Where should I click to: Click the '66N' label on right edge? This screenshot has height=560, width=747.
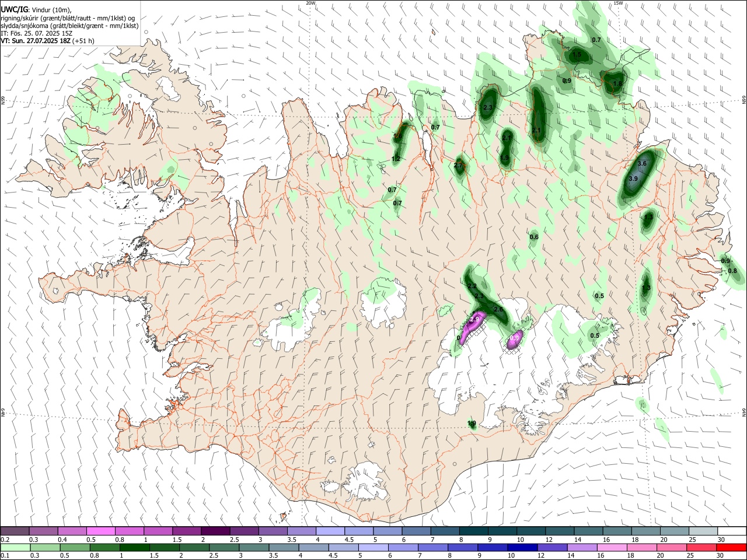tap(744, 101)
